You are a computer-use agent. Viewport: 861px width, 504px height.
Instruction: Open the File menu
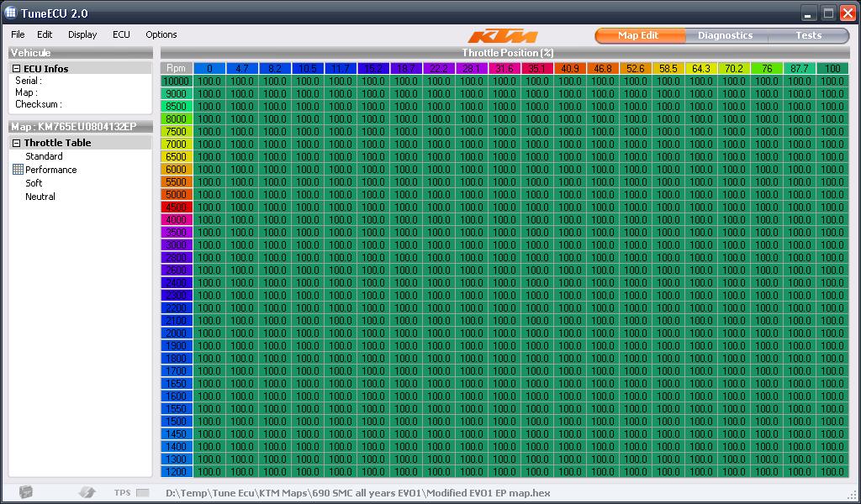pos(18,34)
